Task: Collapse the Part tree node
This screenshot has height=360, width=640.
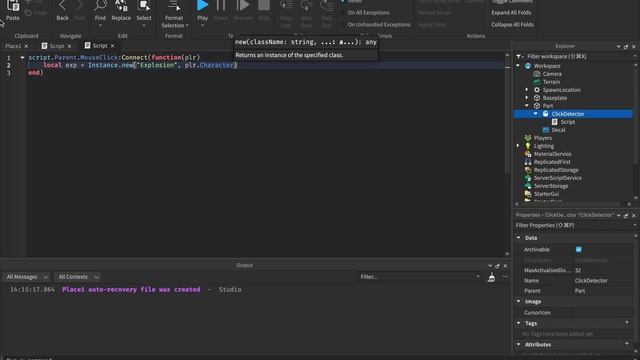Action: point(527,106)
